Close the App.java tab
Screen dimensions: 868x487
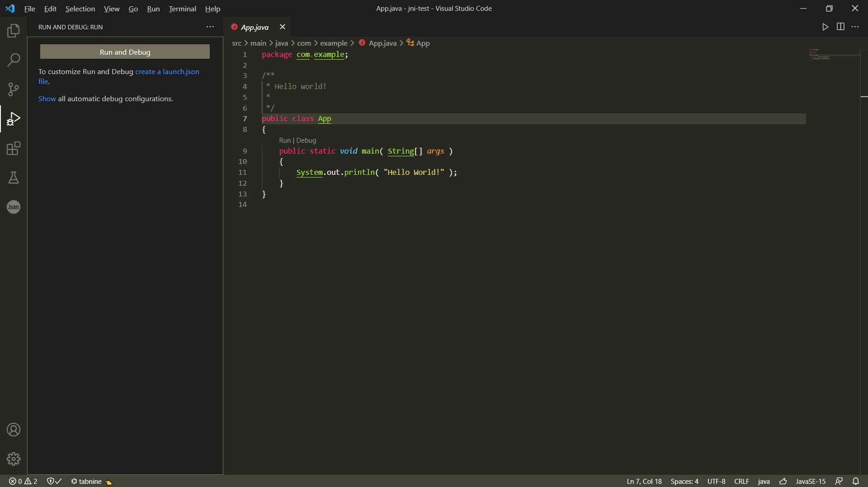click(283, 27)
